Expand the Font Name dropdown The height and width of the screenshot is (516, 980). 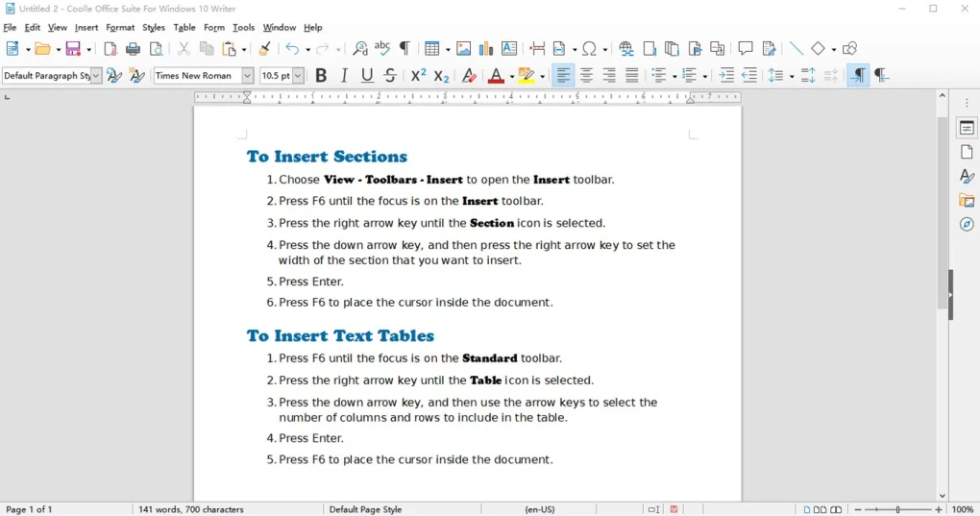[247, 76]
